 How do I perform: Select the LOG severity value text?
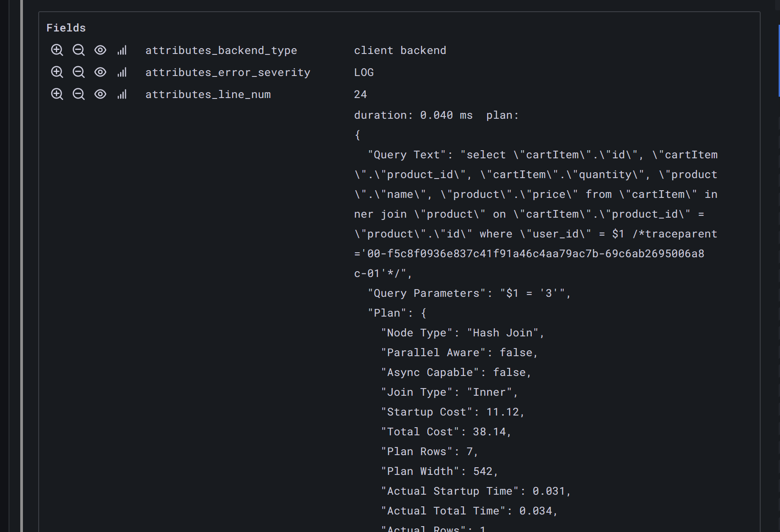(363, 72)
